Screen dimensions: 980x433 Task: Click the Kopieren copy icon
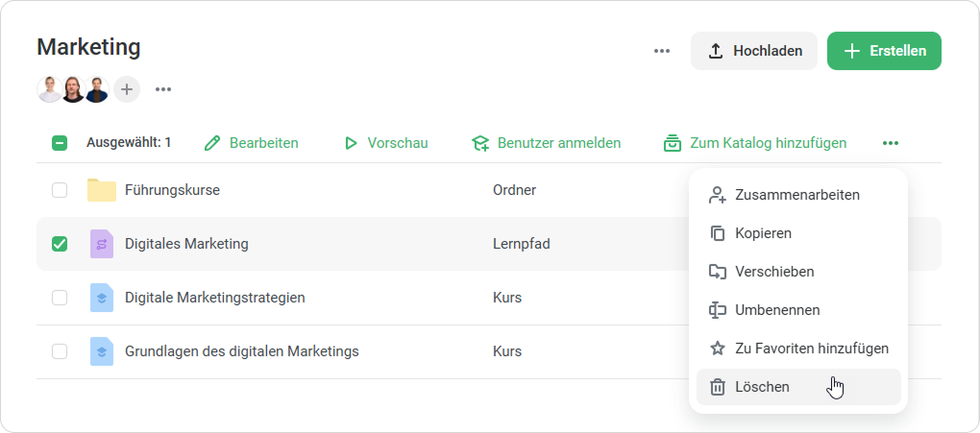click(717, 233)
